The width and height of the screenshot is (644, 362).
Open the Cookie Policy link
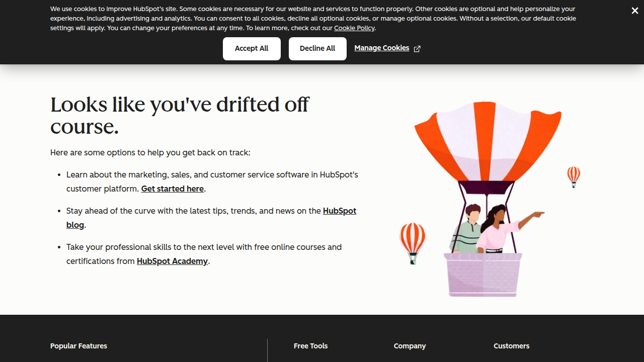(354, 28)
